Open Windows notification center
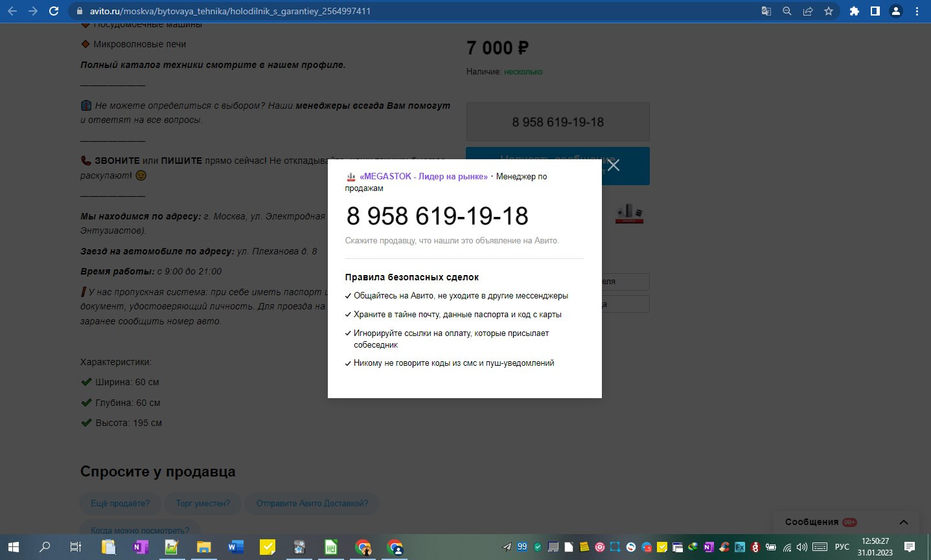This screenshot has height=560, width=931. click(x=910, y=547)
